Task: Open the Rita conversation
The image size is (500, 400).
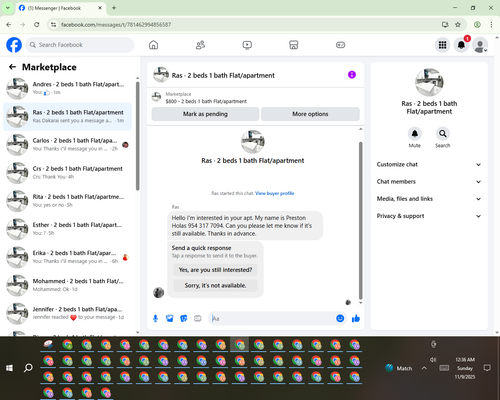Action: pos(68,201)
